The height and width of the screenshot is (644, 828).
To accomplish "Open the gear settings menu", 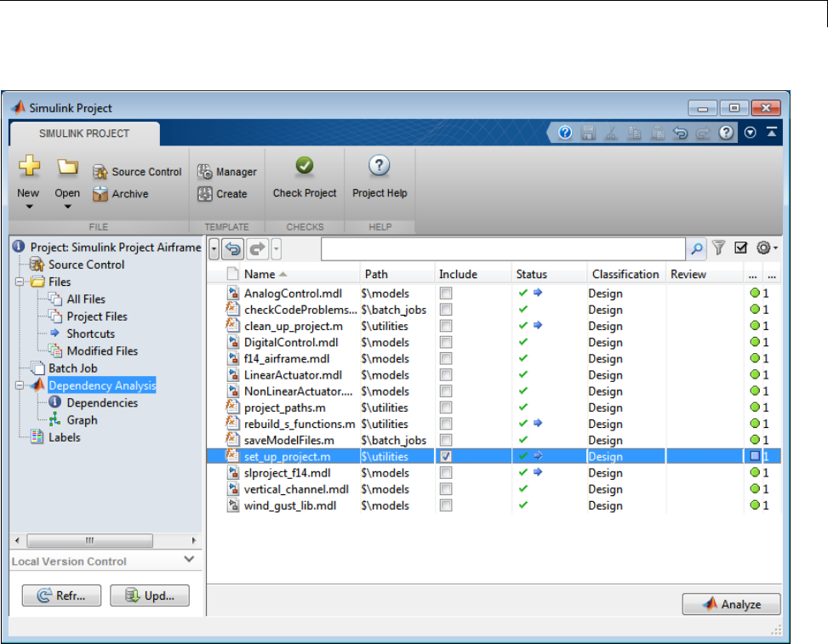I will (766, 248).
